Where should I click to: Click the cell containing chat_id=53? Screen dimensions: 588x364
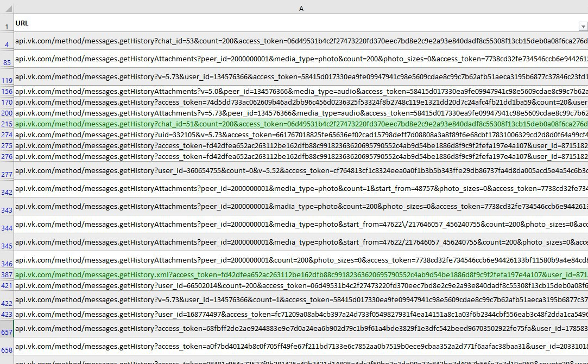tap(301, 41)
